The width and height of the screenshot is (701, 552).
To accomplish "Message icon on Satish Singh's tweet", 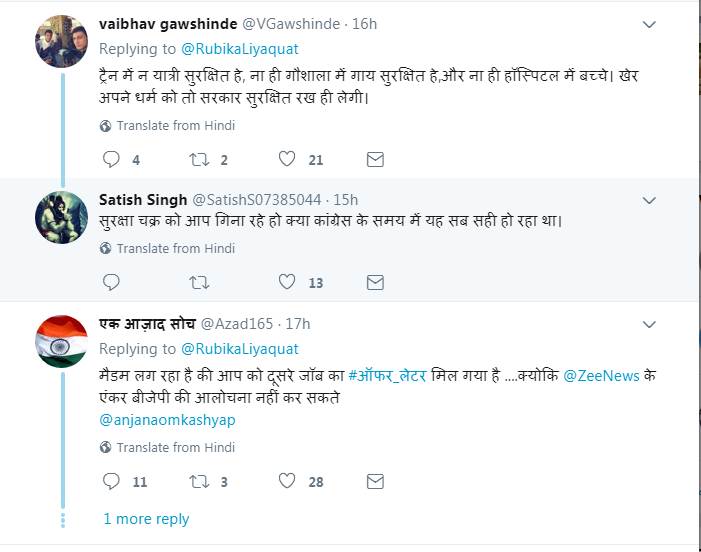I will point(375,282).
